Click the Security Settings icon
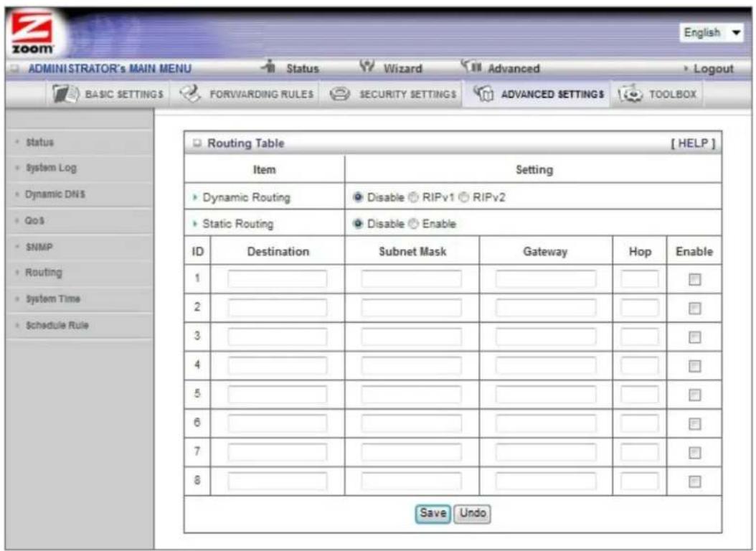This screenshot has width=756, height=551. coord(340,94)
